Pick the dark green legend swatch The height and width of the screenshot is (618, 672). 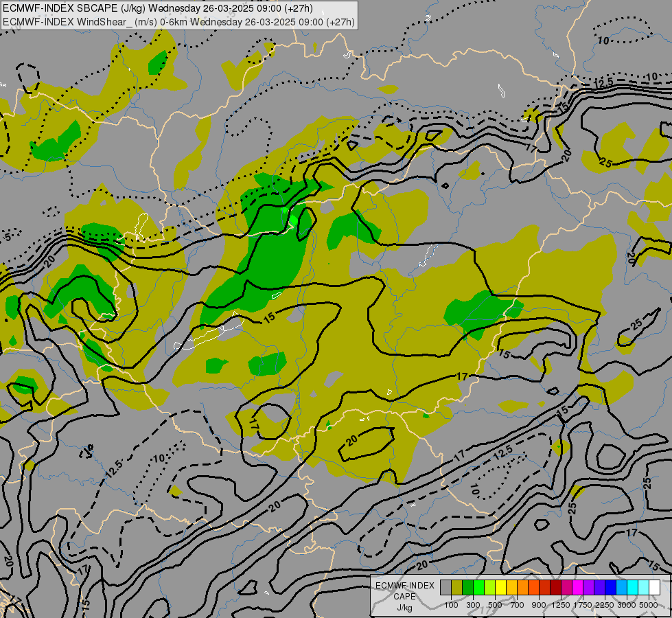tap(468, 587)
